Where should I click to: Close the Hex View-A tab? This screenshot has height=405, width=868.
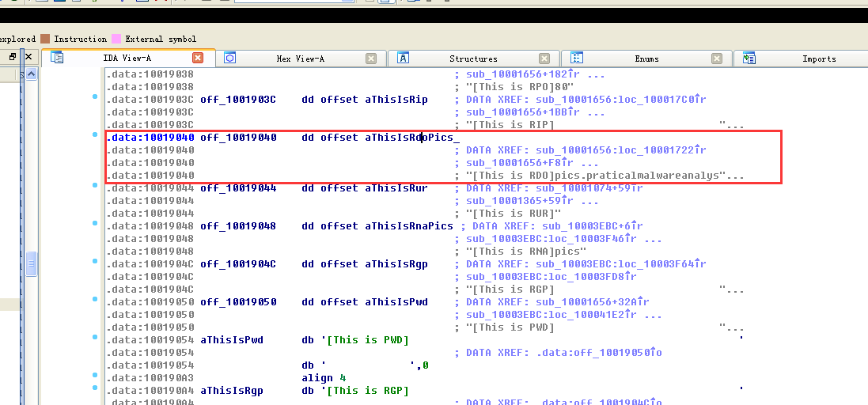[371, 58]
